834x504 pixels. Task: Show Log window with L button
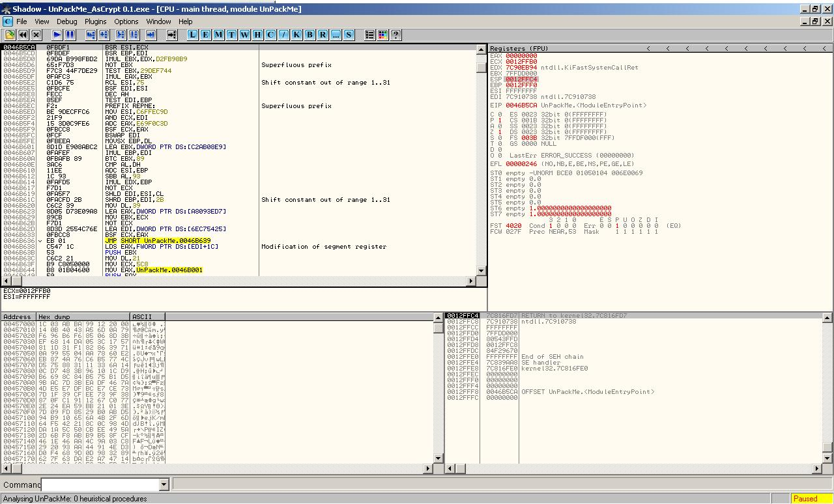click(x=192, y=35)
